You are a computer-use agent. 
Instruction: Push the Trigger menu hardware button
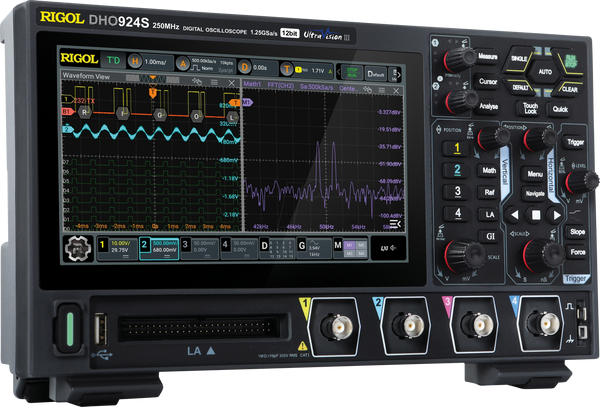tap(575, 142)
